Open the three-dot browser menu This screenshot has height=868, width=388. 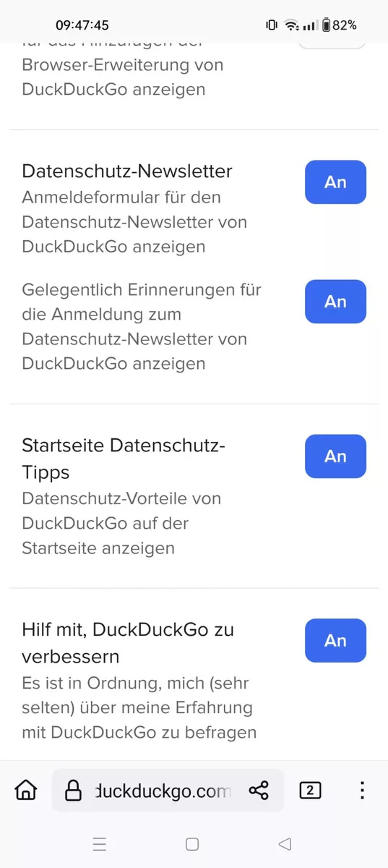tap(362, 791)
